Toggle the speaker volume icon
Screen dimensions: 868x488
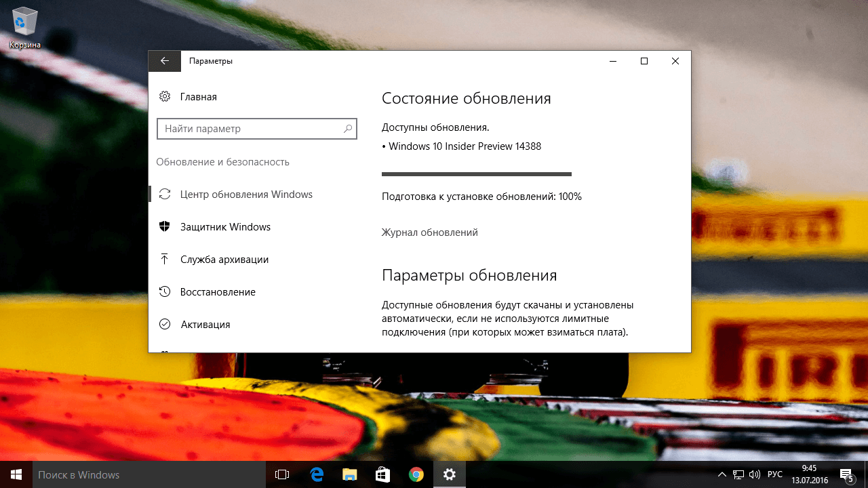click(x=753, y=474)
